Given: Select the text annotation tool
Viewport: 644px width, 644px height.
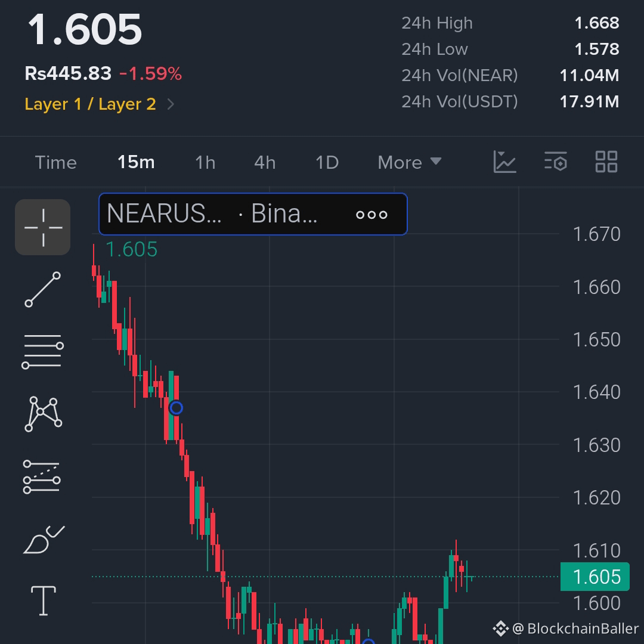Looking at the screenshot, I should pyautogui.click(x=44, y=601).
